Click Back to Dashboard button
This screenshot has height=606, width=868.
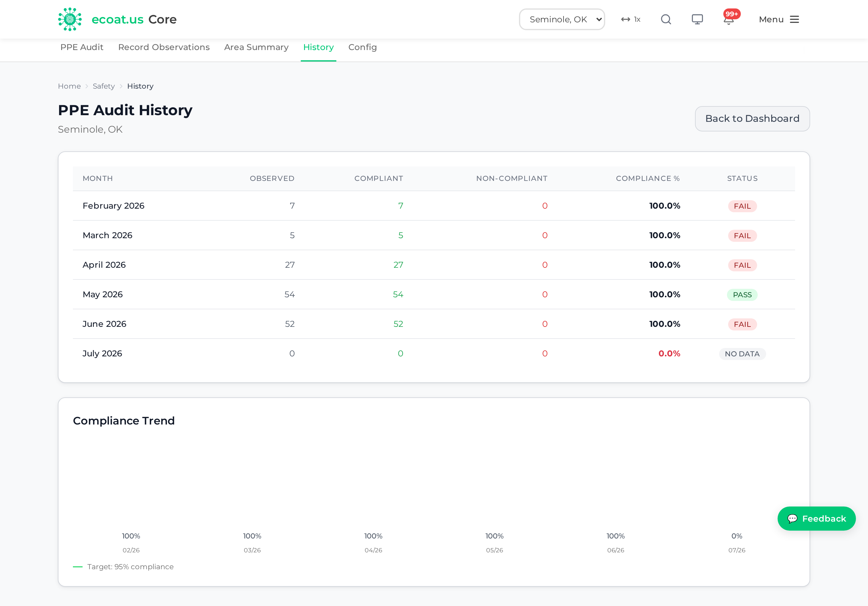point(752,119)
